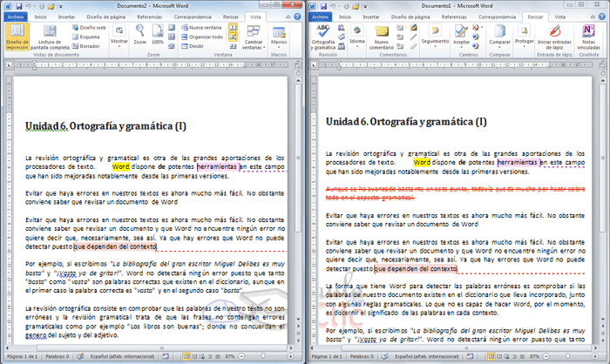The width and height of the screenshot is (610, 364).
Task: Open the Referencia research icon
Action: click(342, 28)
